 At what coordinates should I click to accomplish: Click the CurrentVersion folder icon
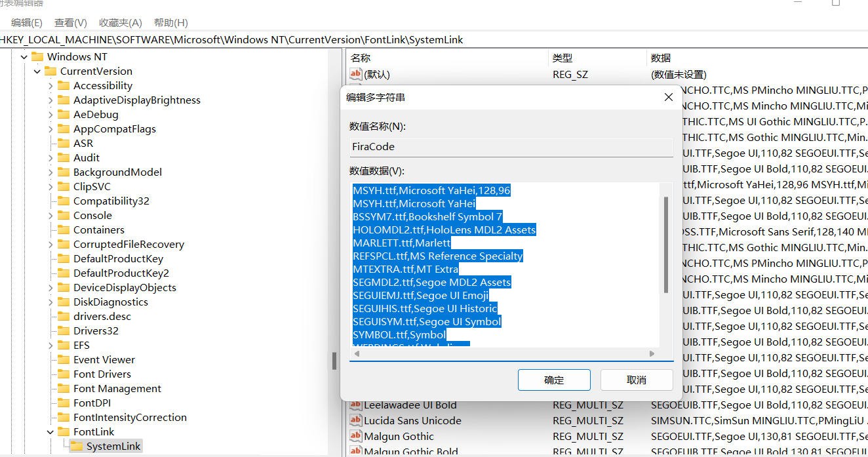(50, 71)
